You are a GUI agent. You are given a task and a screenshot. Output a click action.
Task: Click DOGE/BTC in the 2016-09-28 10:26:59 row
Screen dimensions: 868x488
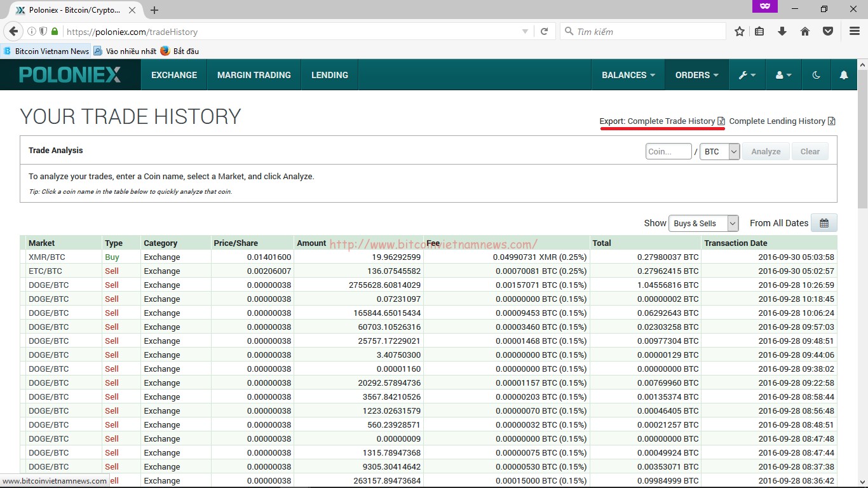click(49, 285)
